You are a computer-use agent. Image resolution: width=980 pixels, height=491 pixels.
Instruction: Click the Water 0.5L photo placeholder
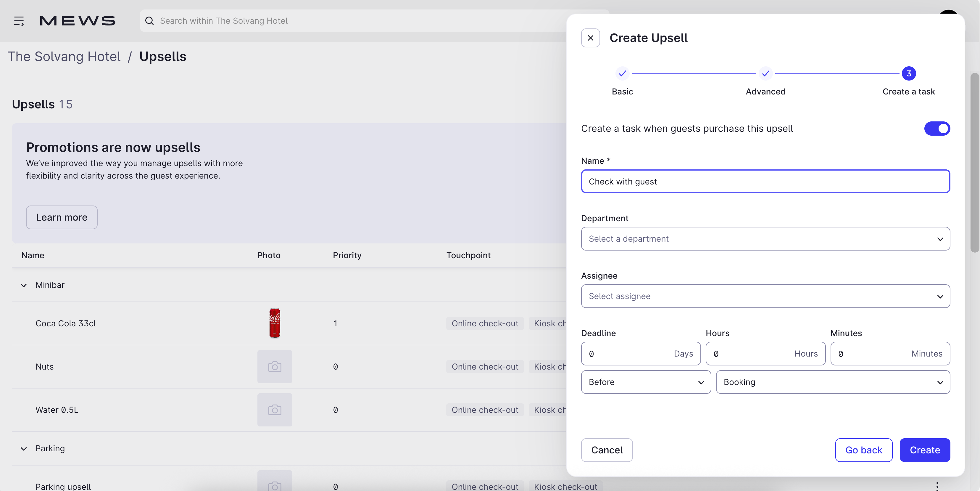[275, 410]
